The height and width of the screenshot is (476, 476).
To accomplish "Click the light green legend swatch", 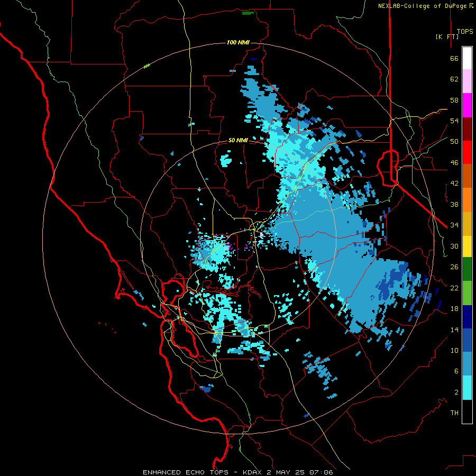I will point(467,293).
